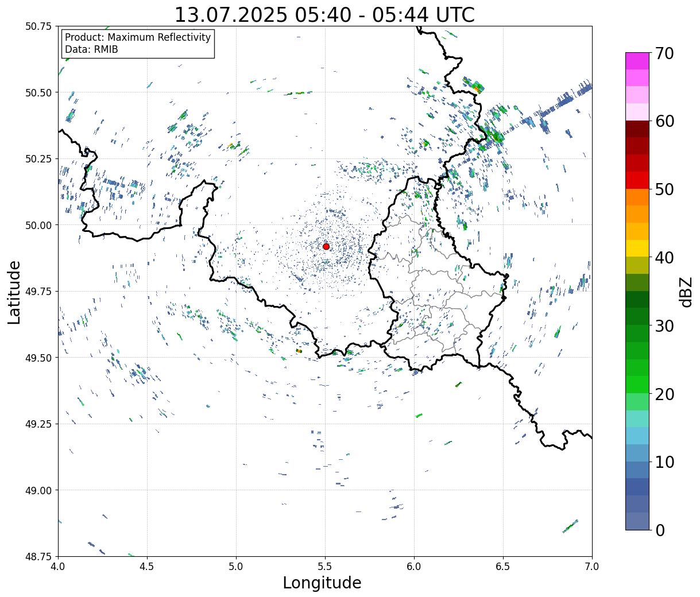Click the 60 tick on the colorbar

(x=664, y=121)
